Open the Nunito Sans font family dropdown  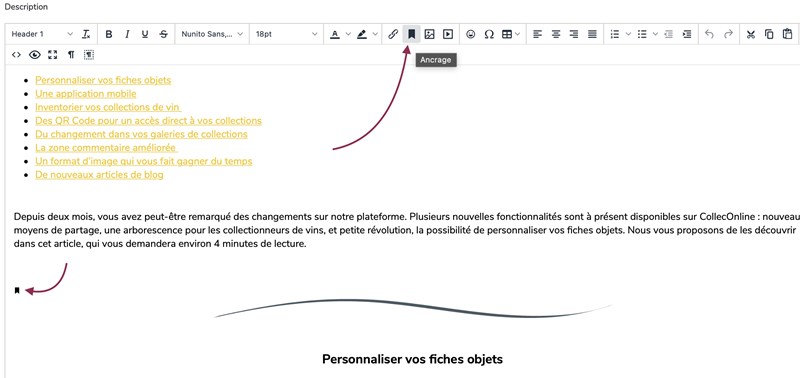[212, 34]
